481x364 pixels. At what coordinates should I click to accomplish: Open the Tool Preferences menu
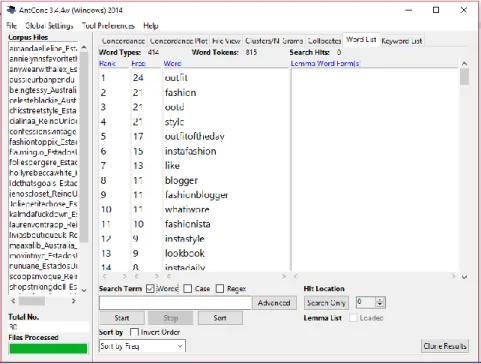coord(108,26)
